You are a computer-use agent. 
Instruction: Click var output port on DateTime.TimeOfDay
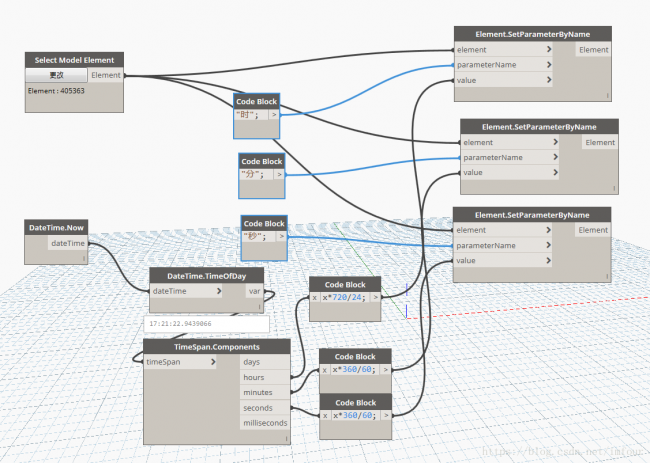[x=255, y=291]
